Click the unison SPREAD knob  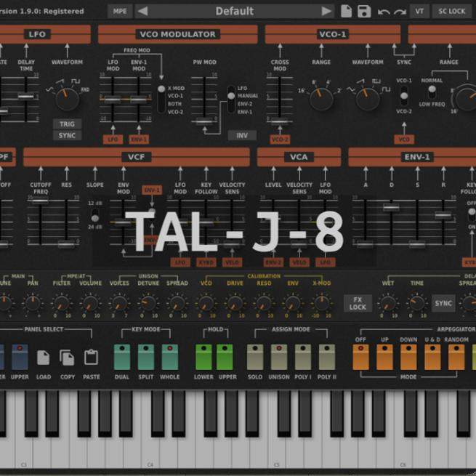177,303
